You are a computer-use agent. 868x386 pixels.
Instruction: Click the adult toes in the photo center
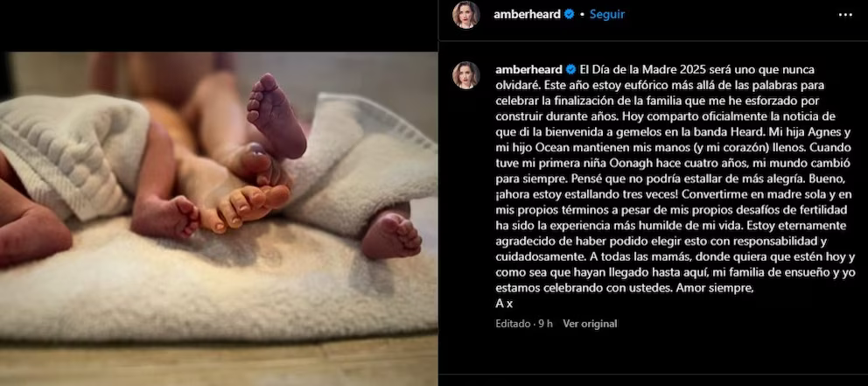pos(247,206)
